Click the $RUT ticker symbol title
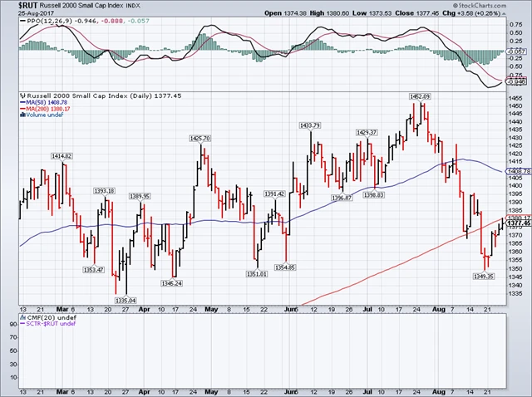Image resolution: width=532 pixels, height=397 pixels. (28, 6)
